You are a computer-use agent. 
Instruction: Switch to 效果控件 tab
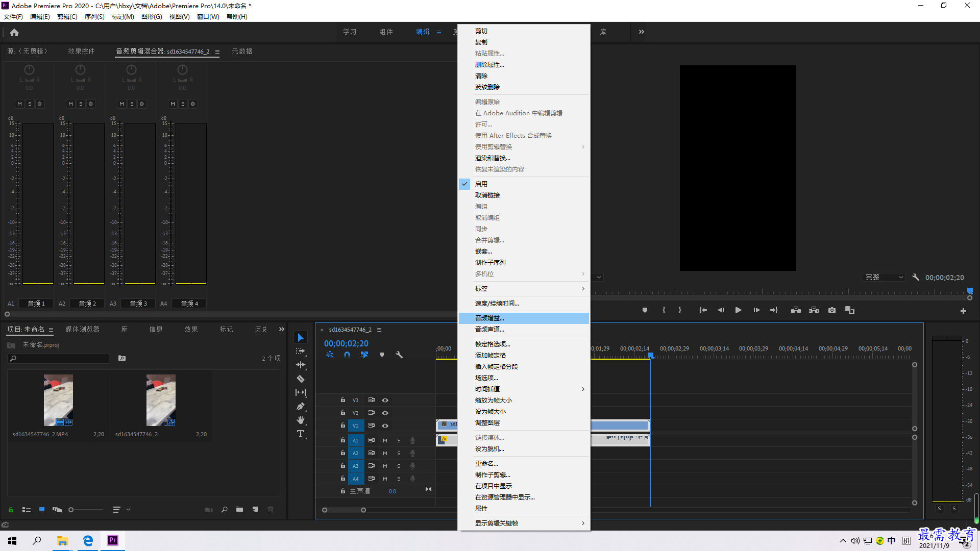tap(82, 52)
